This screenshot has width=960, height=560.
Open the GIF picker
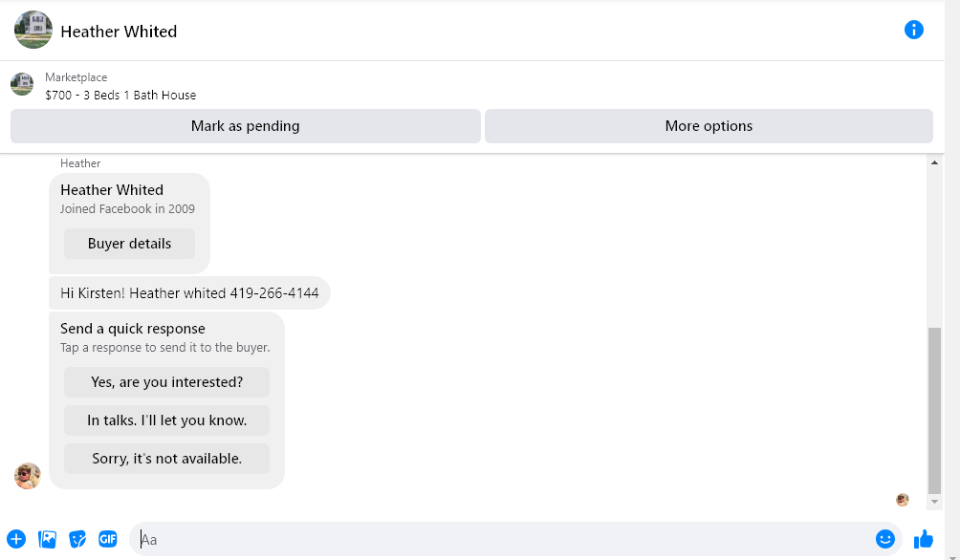[x=107, y=539]
